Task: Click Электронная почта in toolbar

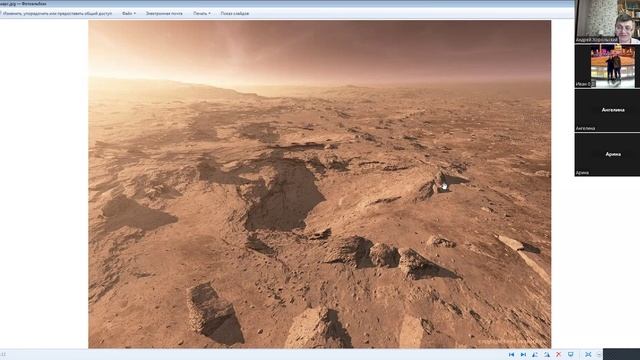Action: (x=164, y=13)
